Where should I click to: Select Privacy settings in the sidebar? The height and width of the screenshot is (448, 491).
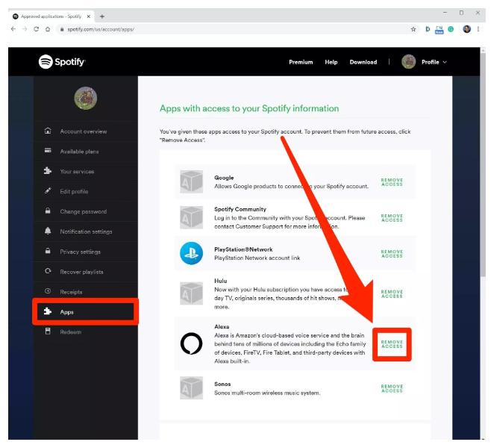pos(80,252)
